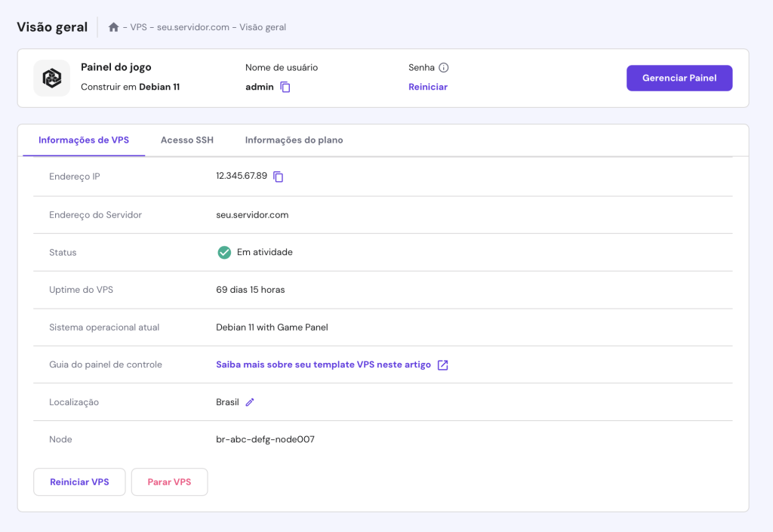Click the Painel do jogo logo icon
This screenshot has width=773, height=532.
click(x=52, y=78)
